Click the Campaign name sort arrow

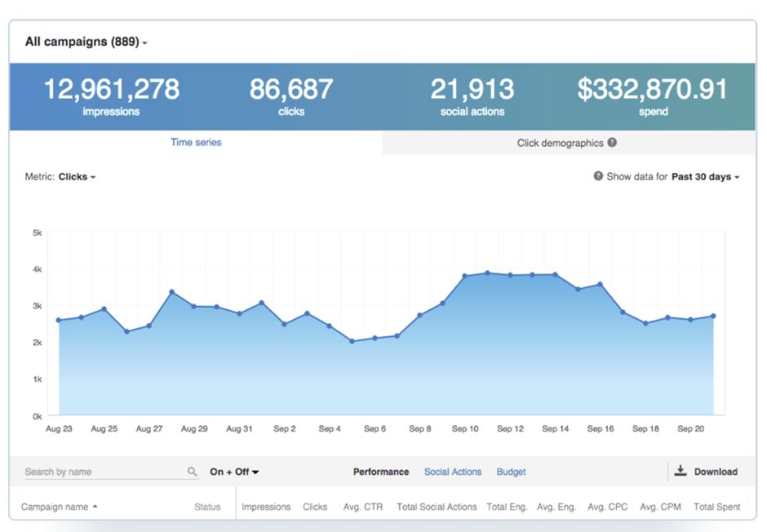click(x=95, y=507)
